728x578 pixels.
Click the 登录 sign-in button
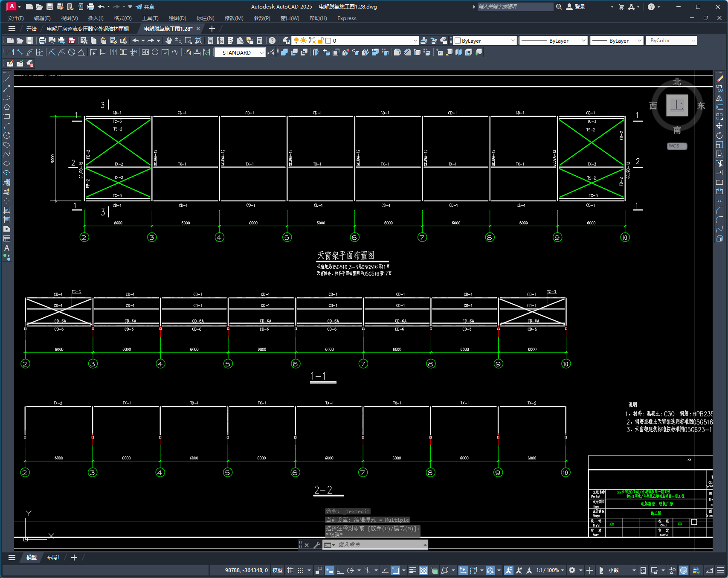coord(576,7)
